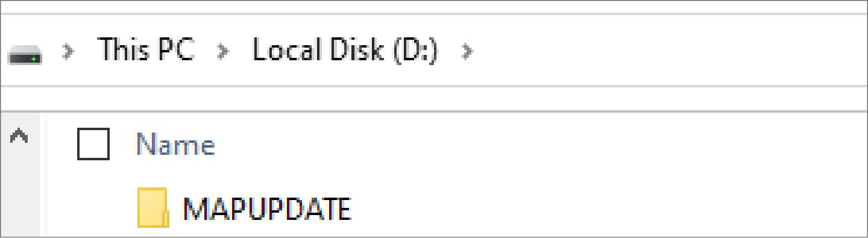Viewport: 868px width, 238px height.
Task: Click empty address bar space to edit path
Action: pos(663,51)
